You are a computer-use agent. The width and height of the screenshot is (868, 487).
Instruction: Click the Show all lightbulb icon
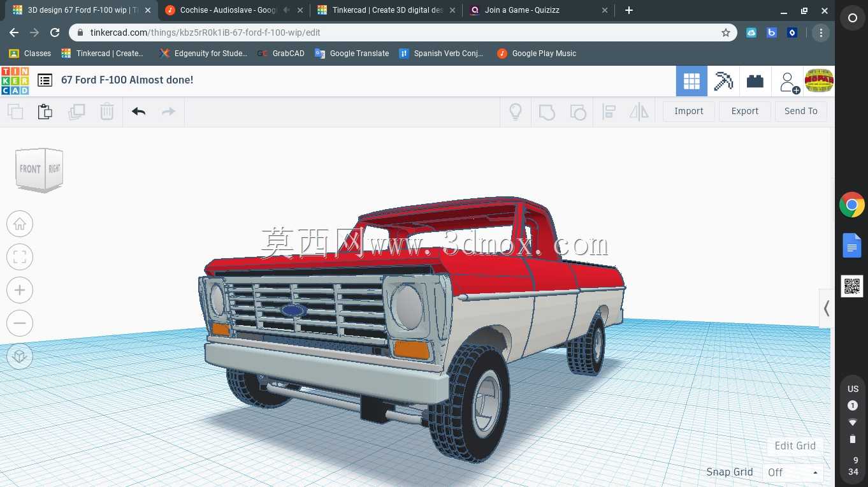tap(516, 112)
